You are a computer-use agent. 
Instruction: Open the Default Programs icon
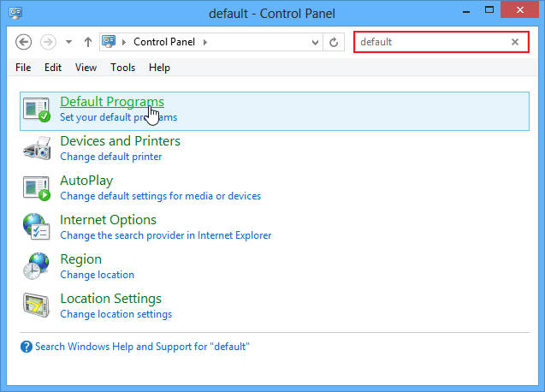37,110
